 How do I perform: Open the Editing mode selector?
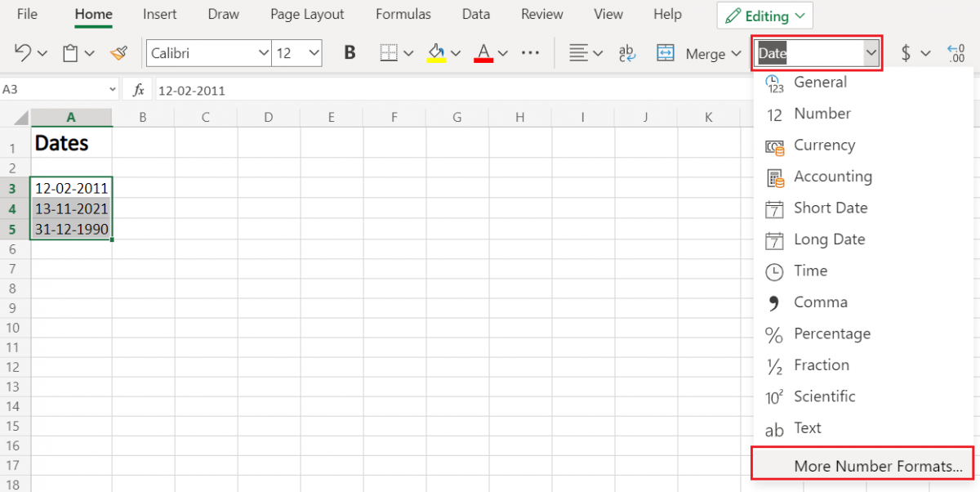(764, 15)
